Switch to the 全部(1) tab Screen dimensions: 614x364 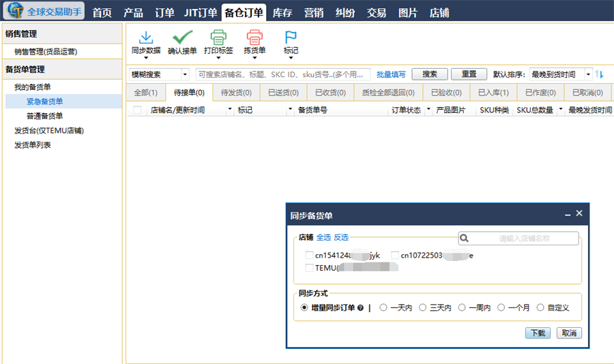(146, 93)
